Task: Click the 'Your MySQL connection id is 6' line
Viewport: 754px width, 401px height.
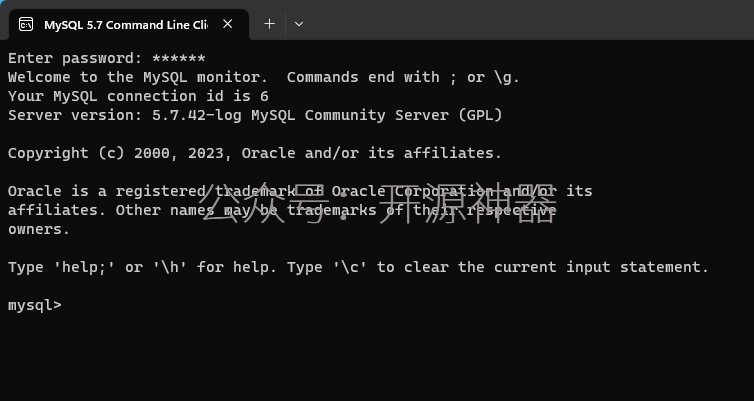Action: click(x=138, y=96)
